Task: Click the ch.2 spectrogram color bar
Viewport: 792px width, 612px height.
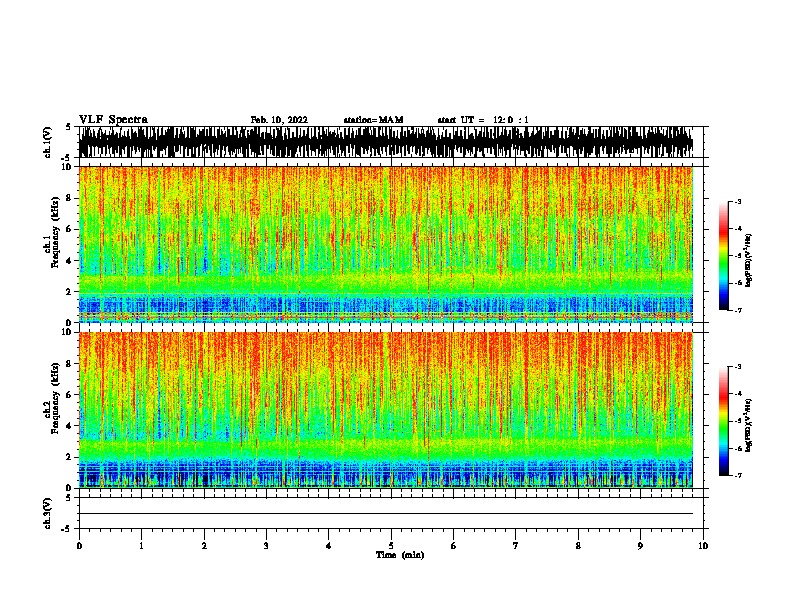Action: pyautogui.click(x=724, y=421)
